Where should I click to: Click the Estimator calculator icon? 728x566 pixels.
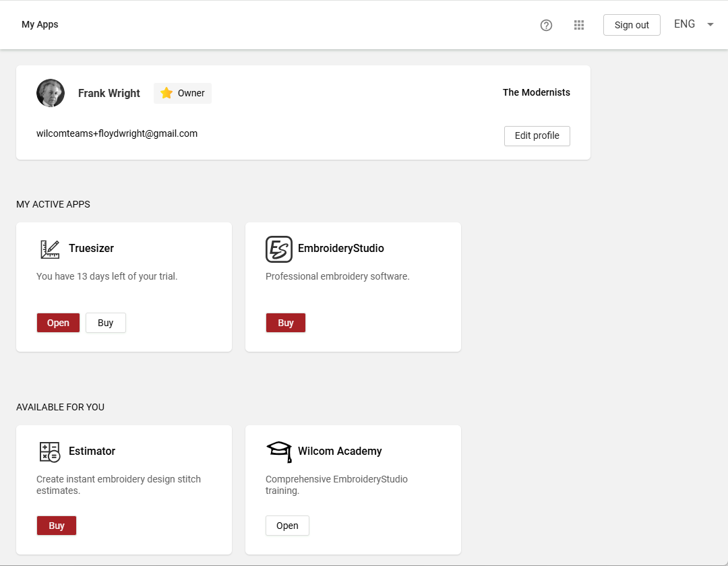[50, 452]
